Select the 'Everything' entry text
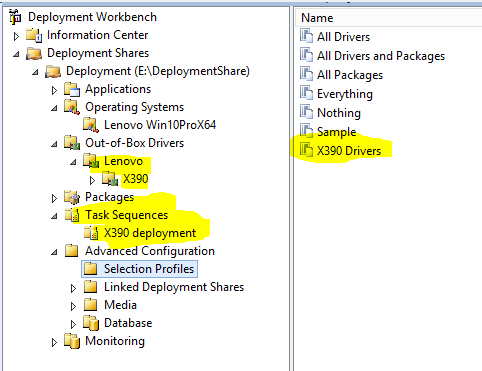This screenshot has width=482, height=371. click(345, 94)
